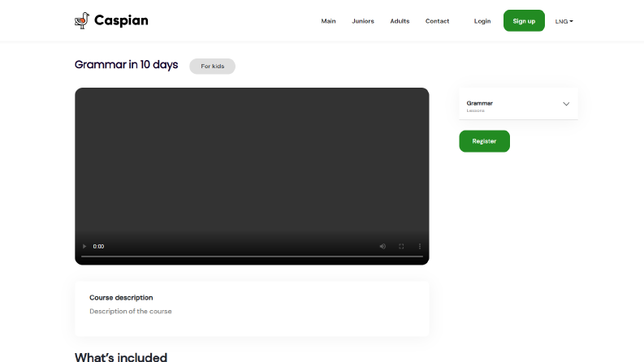The image size is (644, 362).
Task: Mute the video with volume icon
Action: tap(383, 246)
